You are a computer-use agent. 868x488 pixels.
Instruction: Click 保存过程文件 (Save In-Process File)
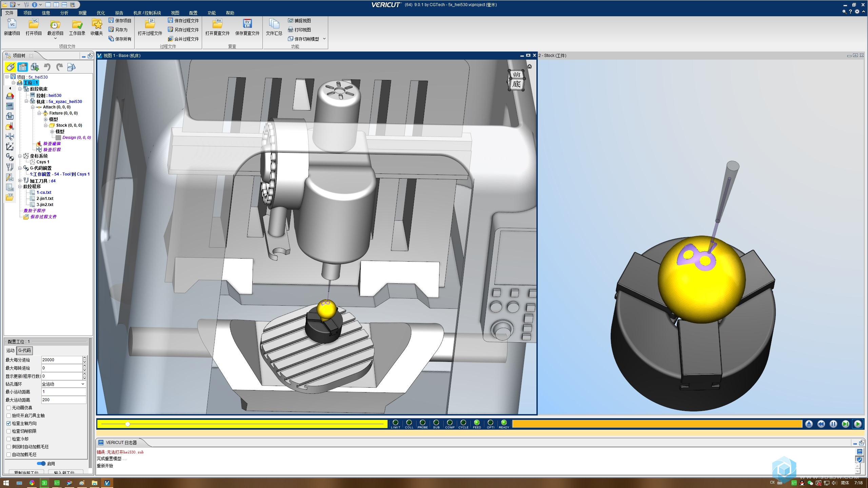(x=183, y=21)
